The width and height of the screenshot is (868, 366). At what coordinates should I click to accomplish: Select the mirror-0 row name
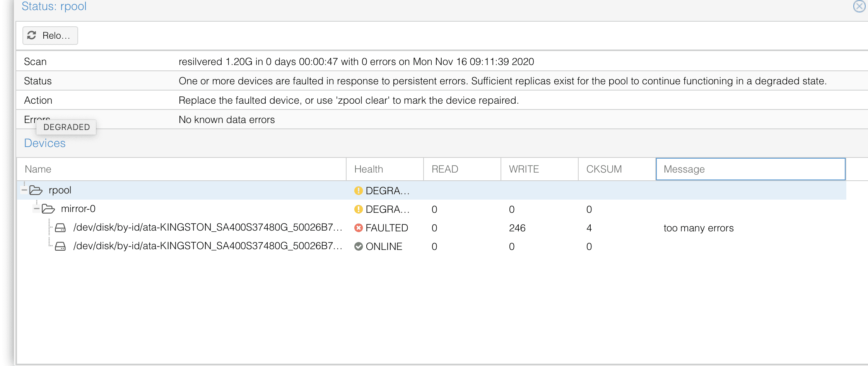click(x=78, y=209)
